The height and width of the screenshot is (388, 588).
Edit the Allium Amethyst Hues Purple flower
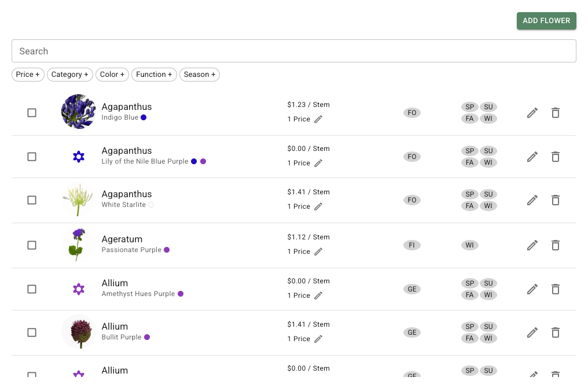tap(532, 289)
